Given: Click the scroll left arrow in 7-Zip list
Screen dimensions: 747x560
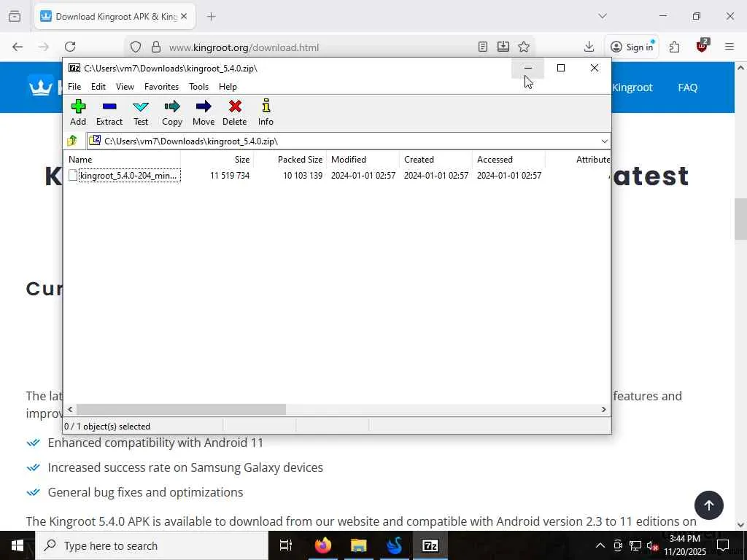Looking at the screenshot, I should 70,409.
